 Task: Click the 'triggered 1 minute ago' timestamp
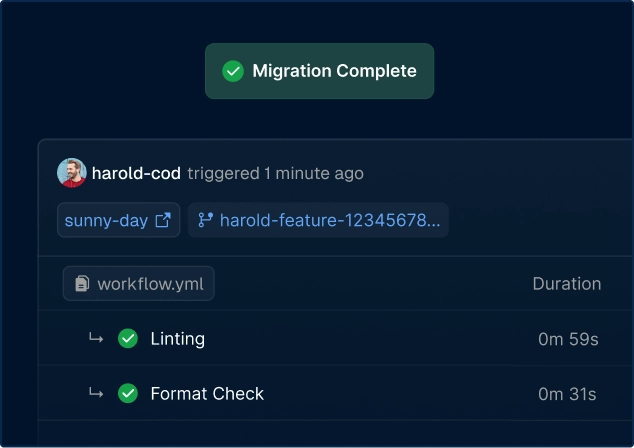point(275,173)
